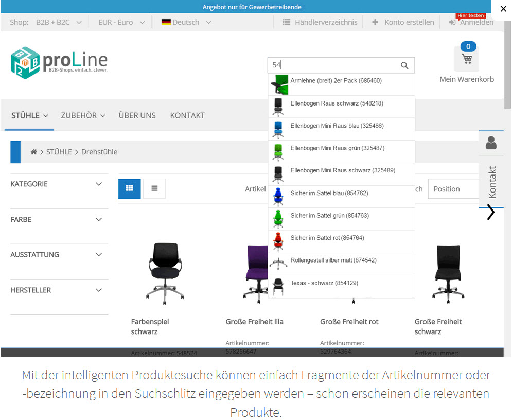
Task: Click the German flag icon
Action: [x=166, y=22]
